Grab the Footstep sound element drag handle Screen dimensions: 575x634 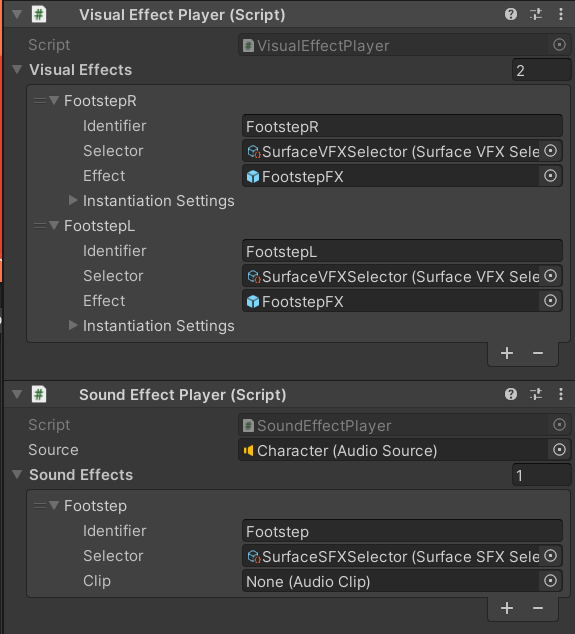[40, 505]
